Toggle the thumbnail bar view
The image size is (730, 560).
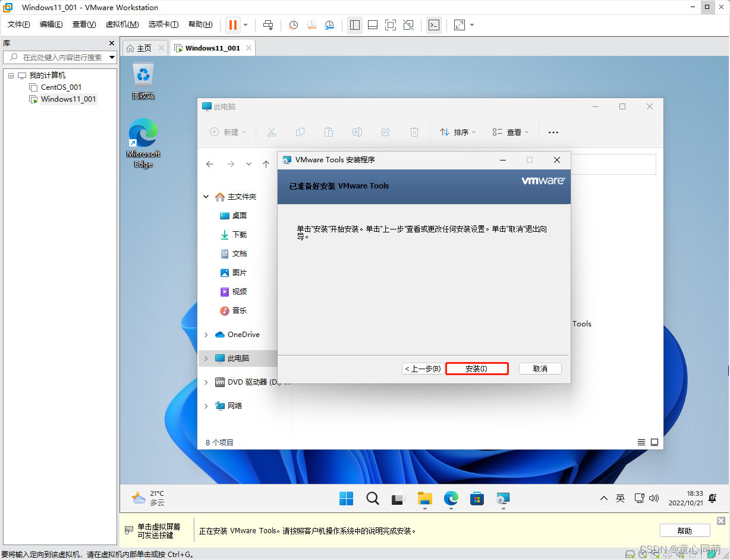point(373,25)
